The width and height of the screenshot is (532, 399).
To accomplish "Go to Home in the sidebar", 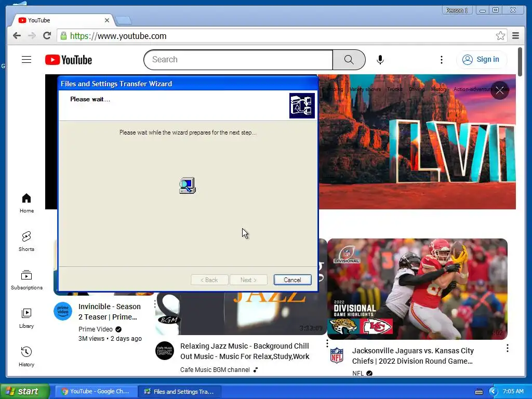I will point(26,203).
